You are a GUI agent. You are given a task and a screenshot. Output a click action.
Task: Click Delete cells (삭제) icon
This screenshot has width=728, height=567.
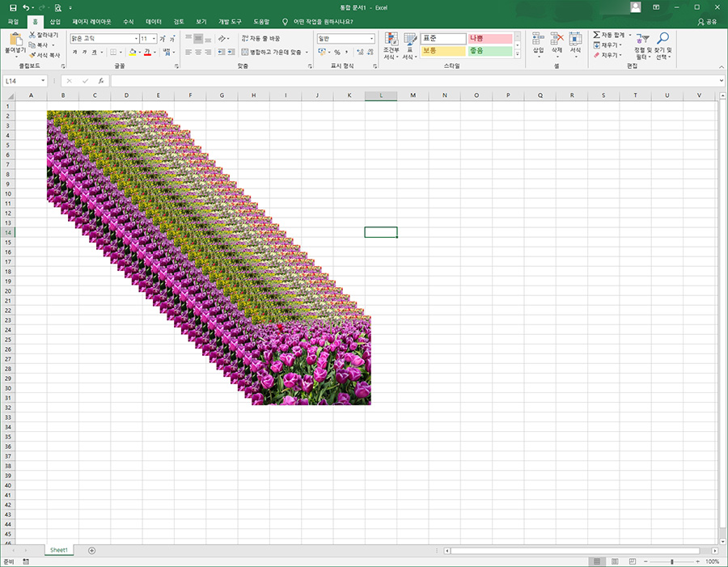click(x=557, y=39)
